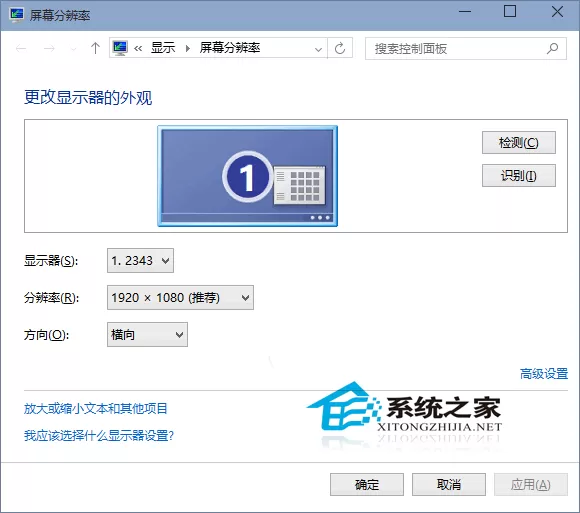Open 放大或缩小文本和其他项目 link

pos(96,409)
